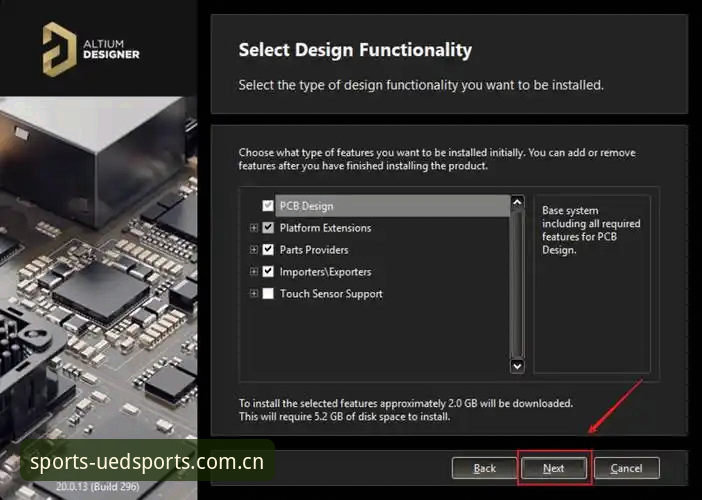Select the Importers\Exporters label
The width and height of the screenshot is (702, 500).
click(325, 272)
